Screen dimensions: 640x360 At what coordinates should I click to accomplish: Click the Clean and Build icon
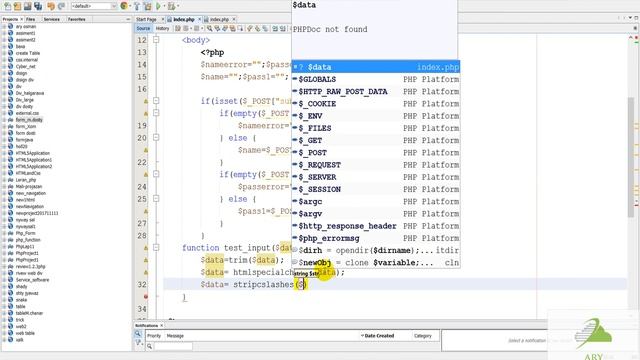pyautogui.click(x=147, y=6)
